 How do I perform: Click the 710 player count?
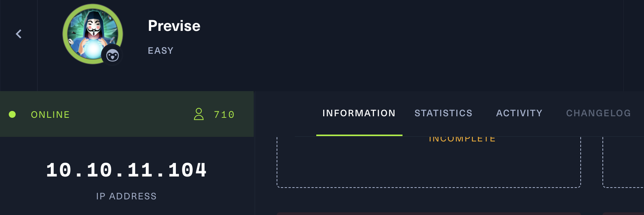pyautogui.click(x=224, y=115)
